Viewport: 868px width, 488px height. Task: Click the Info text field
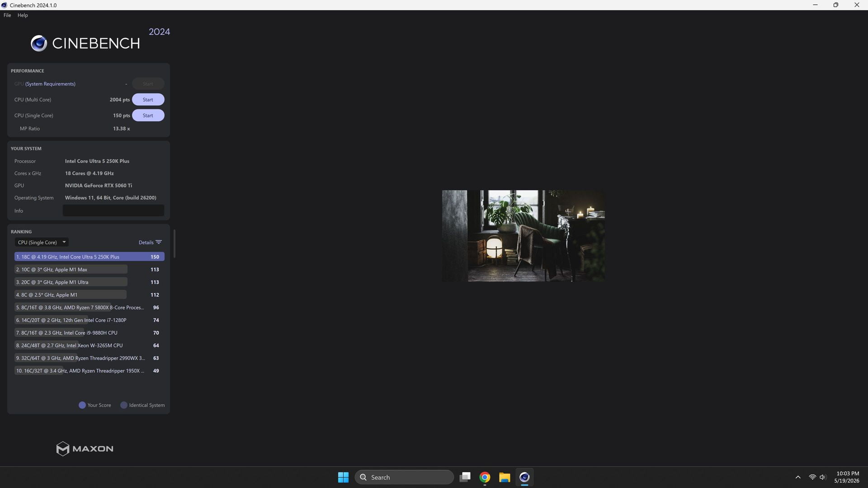pos(113,211)
